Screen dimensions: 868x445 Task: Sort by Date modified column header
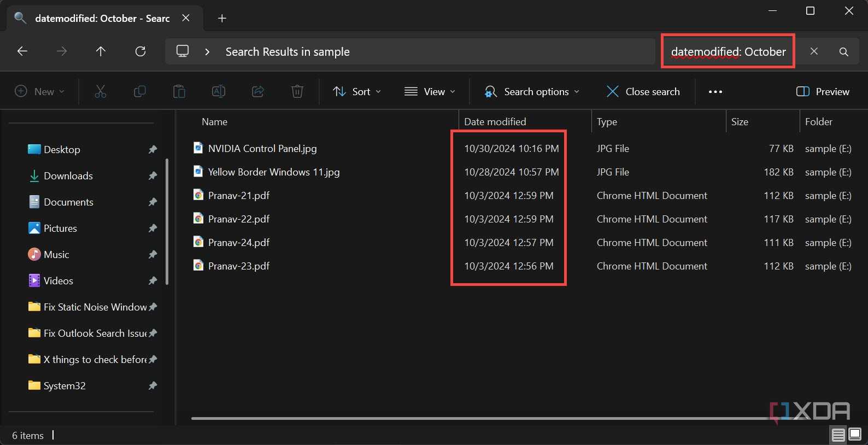click(x=525, y=121)
